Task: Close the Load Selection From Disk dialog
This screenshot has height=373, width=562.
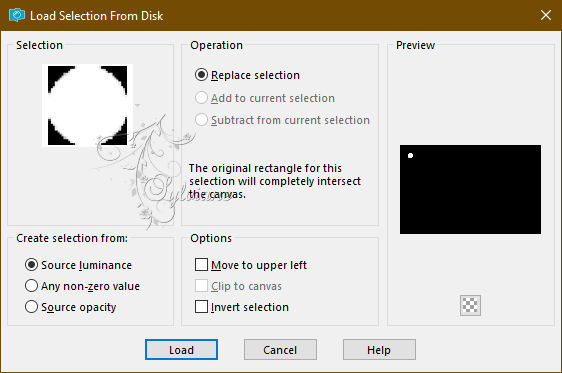Action: pos(546,15)
